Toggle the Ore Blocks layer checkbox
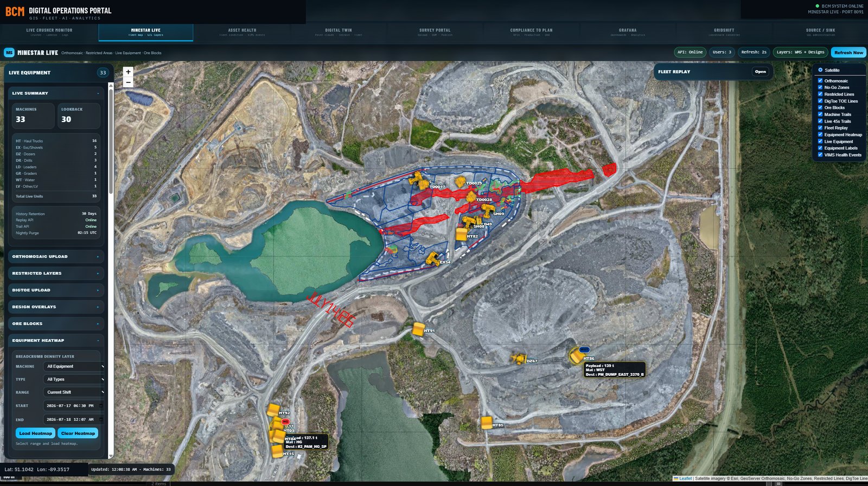Viewport: 868px width, 486px height. [820, 107]
